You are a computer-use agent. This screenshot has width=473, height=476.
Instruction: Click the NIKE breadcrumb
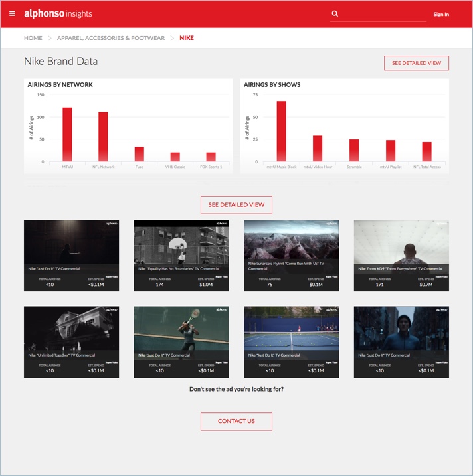(x=187, y=38)
